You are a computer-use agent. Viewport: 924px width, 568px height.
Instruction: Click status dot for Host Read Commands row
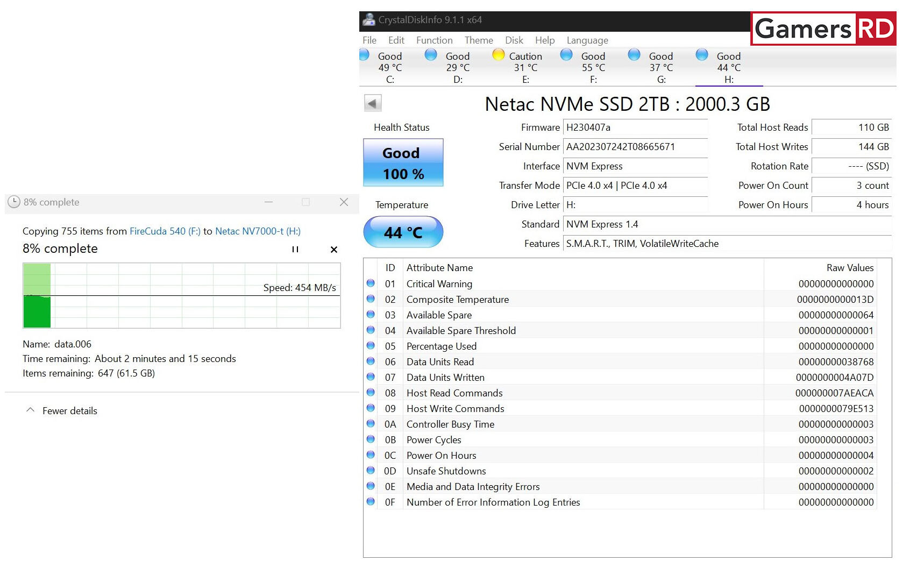pos(371,392)
